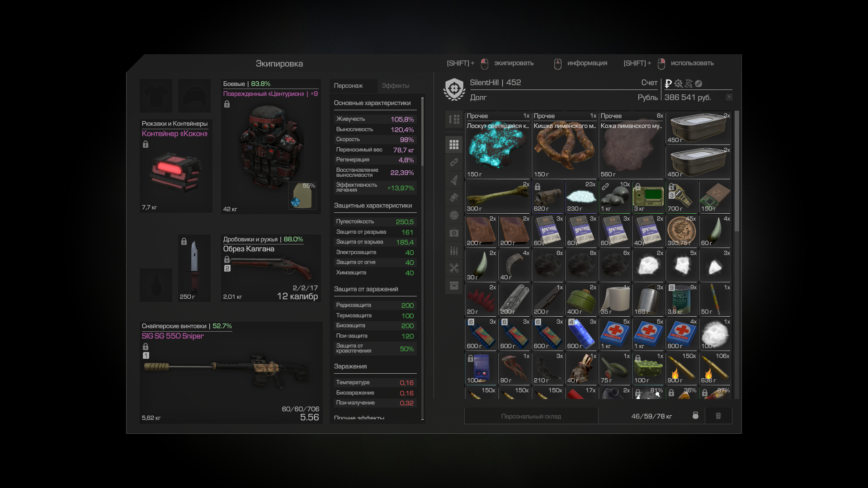Viewport: 868px width, 488px height.
Task: Select the ruble currency icon
Action: click(x=668, y=84)
